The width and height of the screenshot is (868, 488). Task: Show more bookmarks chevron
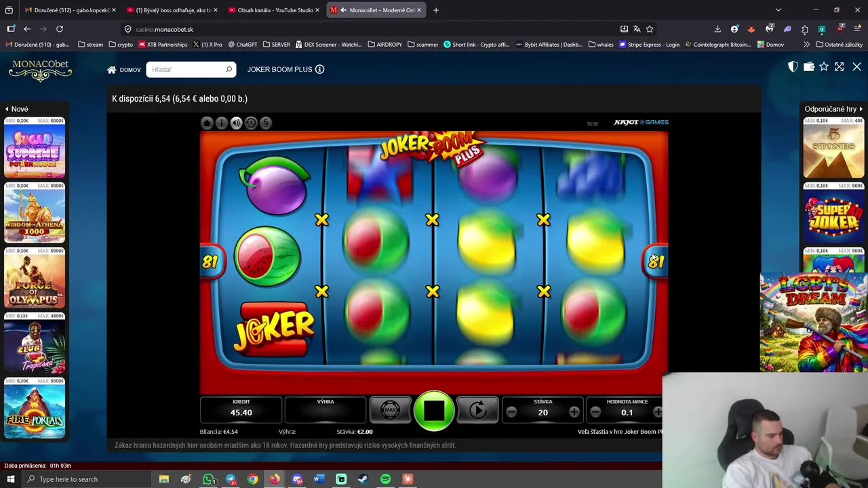pyautogui.click(x=806, y=45)
